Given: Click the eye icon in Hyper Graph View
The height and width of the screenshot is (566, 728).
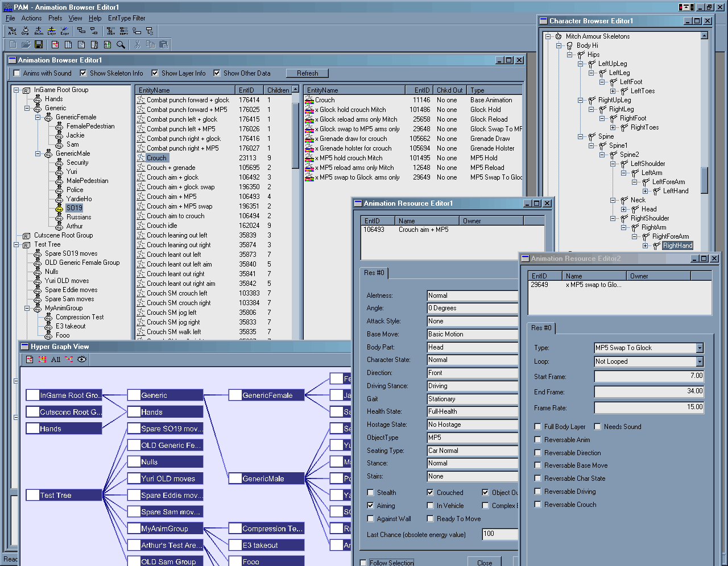Looking at the screenshot, I should [82, 359].
